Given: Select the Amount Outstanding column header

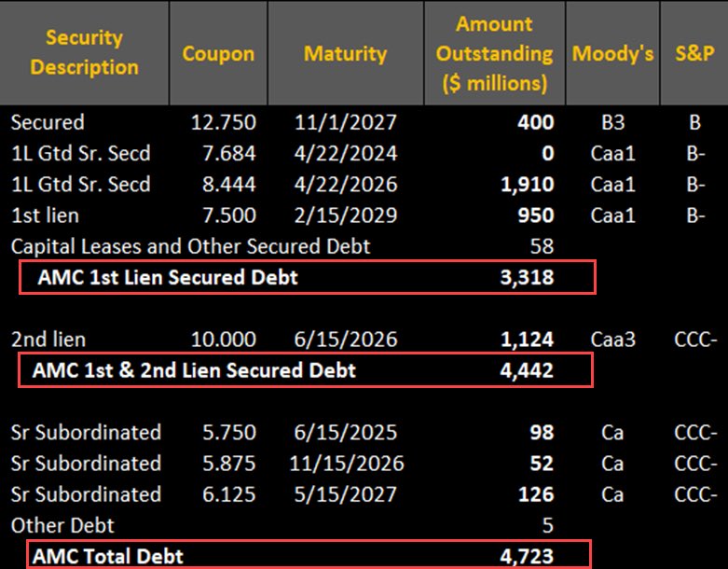Looking at the screenshot, I should [495, 52].
